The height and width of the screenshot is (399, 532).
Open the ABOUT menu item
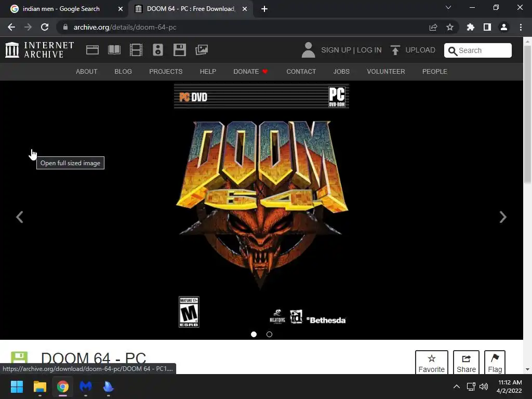point(87,72)
